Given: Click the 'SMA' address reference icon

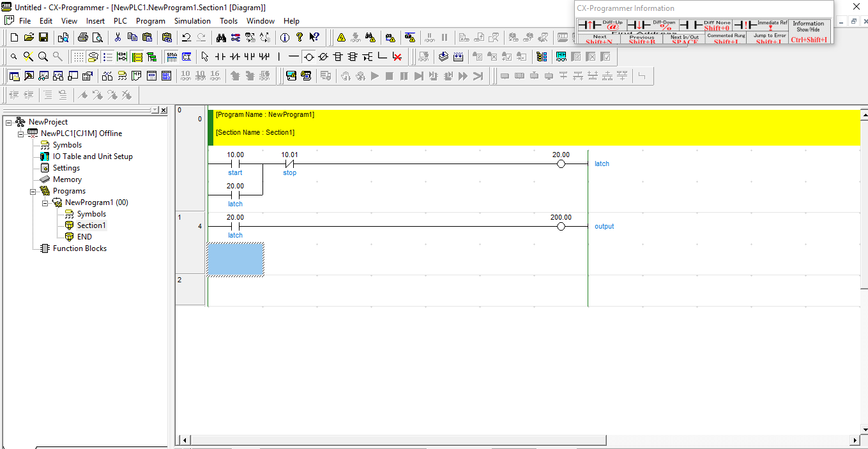Looking at the screenshot, I should (172, 56).
